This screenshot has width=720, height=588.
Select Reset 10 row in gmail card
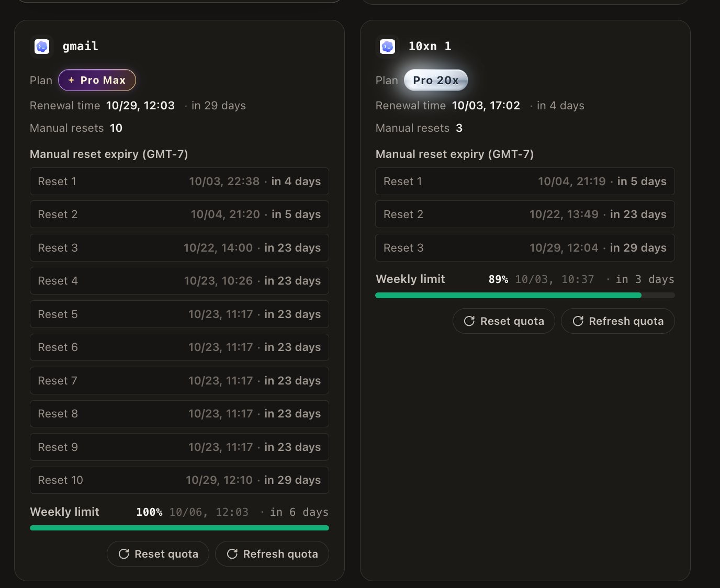click(x=179, y=480)
